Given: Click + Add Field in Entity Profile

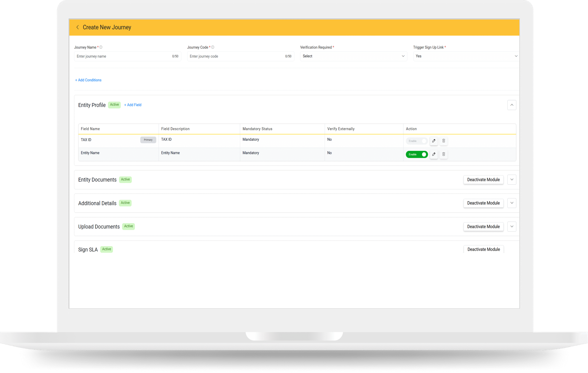Looking at the screenshot, I should click(133, 105).
